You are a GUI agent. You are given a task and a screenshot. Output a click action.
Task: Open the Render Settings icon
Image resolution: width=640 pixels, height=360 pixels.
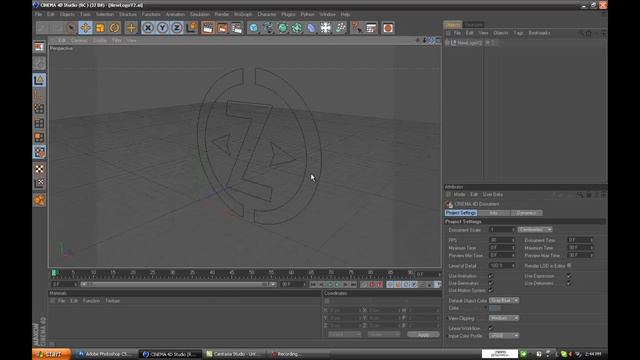click(237, 28)
